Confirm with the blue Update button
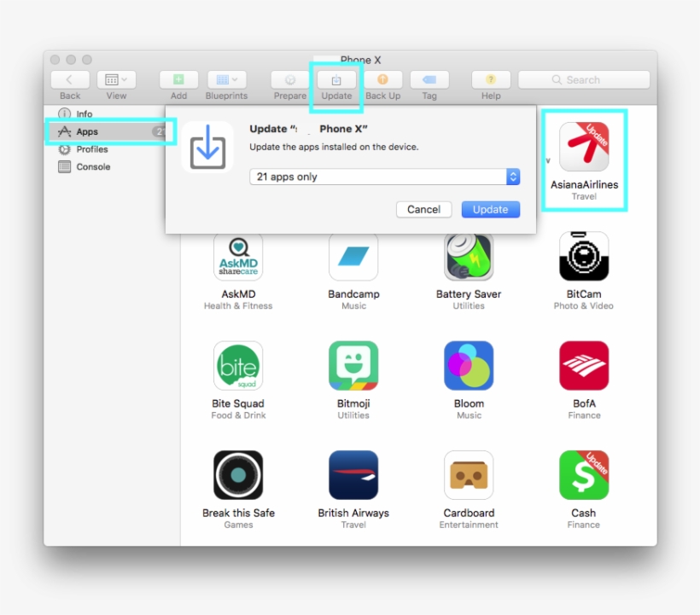The height and width of the screenshot is (615, 700). pos(491,210)
